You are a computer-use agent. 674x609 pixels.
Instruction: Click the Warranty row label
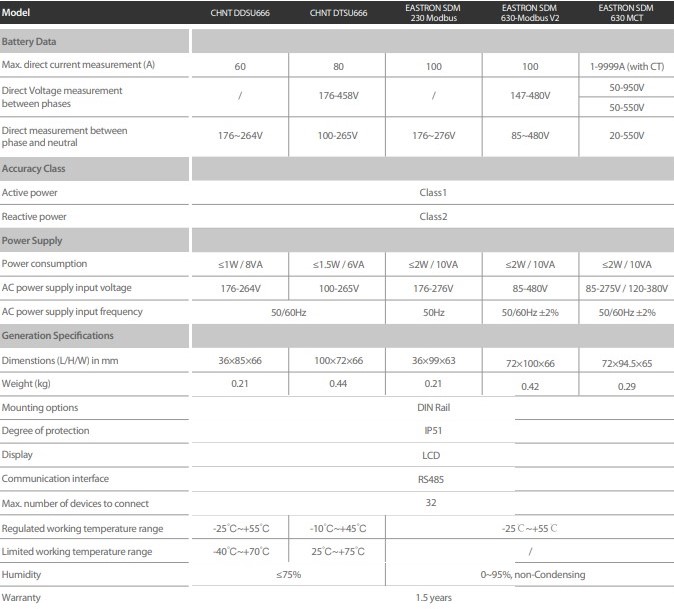pyautogui.click(x=21, y=598)
